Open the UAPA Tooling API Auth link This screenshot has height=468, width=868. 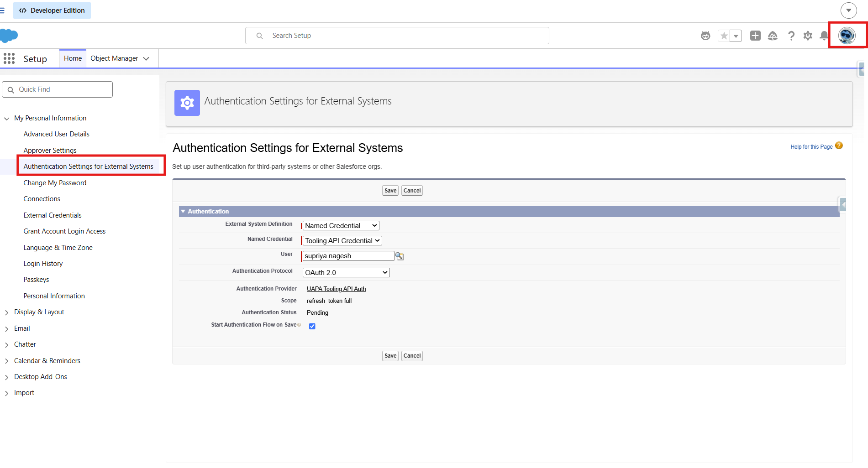(x=336, y=289)
